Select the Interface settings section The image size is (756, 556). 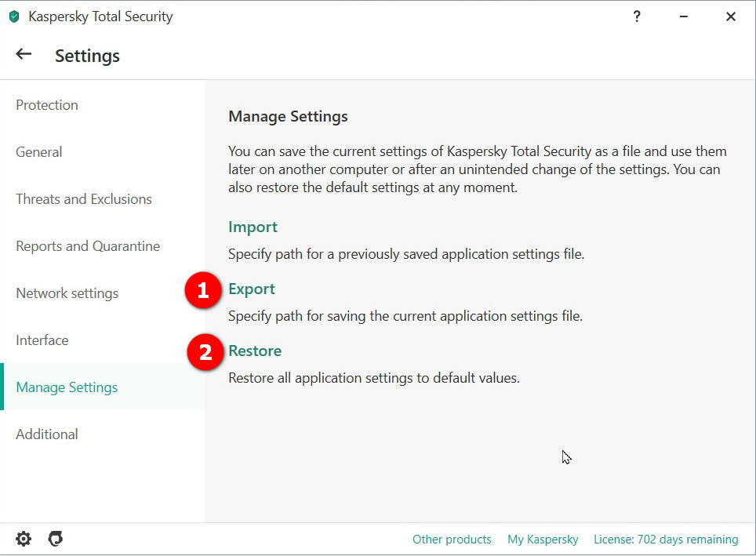[x=42, y=340]
